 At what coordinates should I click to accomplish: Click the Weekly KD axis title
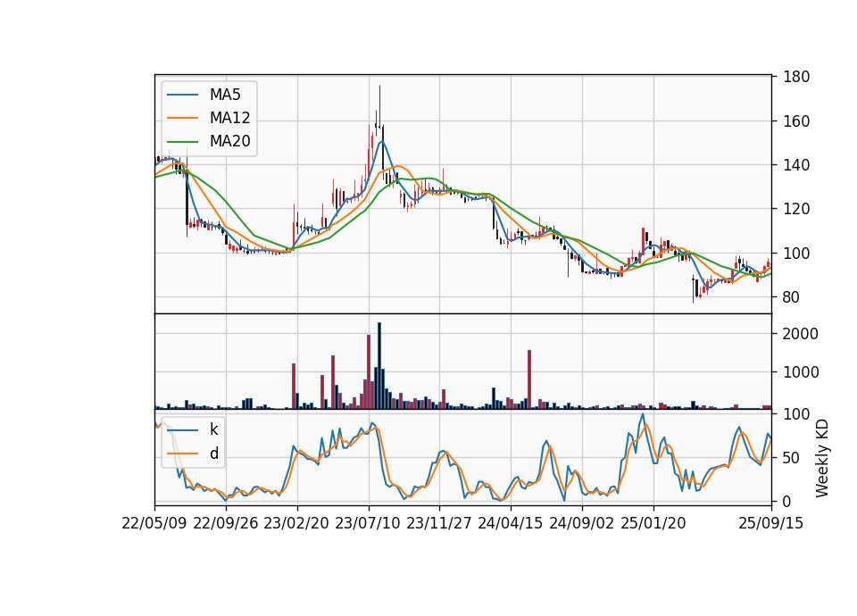coord(821,458)
